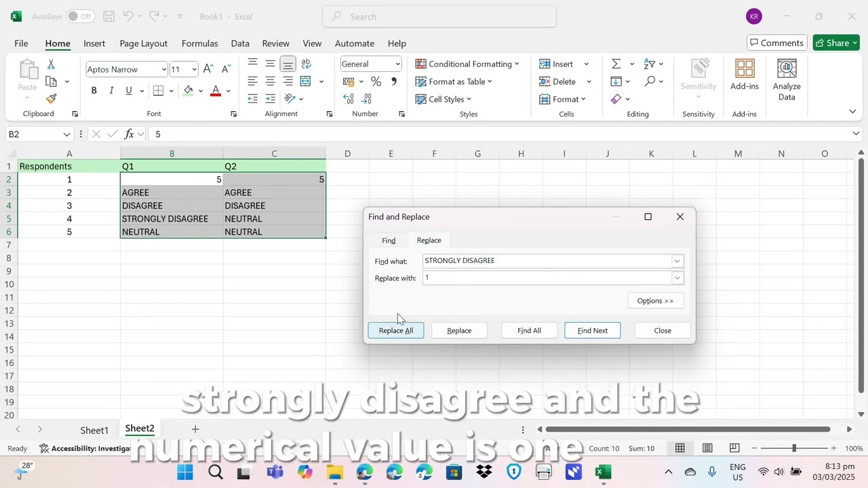Click Decrease Font Size icon
The width and height of the screenshot is (868, 488).
tap(226, 69)
